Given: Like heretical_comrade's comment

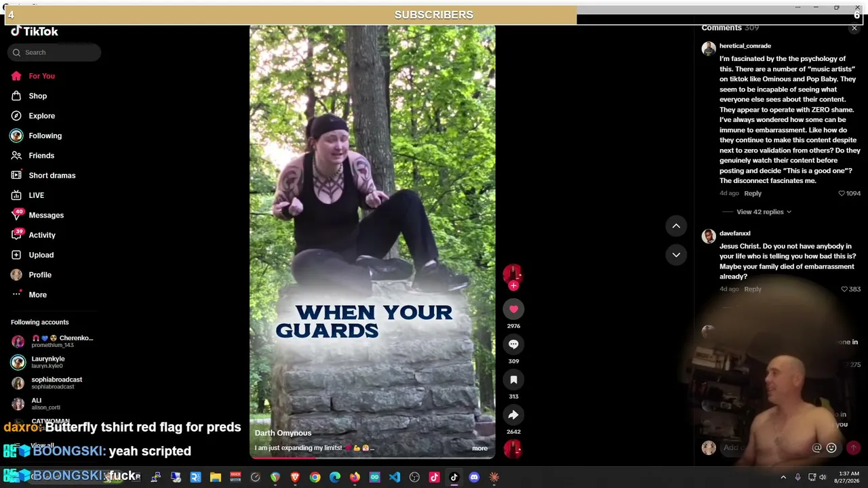Looking at the screenshot, I should pyautogui.click(x=842, y=194).
